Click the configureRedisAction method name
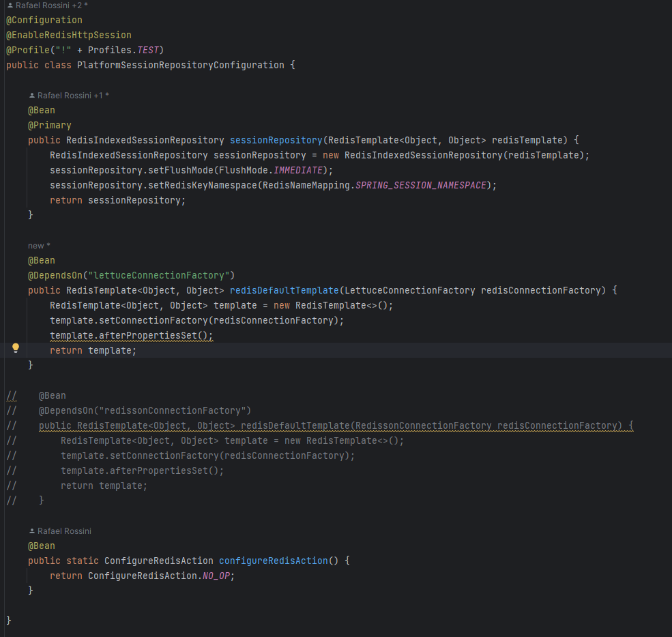This screenshot has height=637, width=672. coord(273,561)
